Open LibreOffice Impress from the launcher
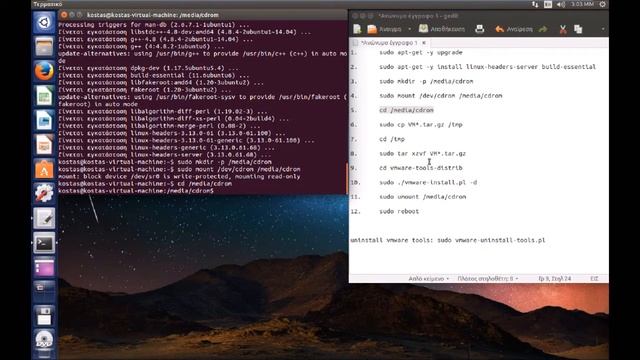Viewport: 640px width, 360px height. pos(44,144)
